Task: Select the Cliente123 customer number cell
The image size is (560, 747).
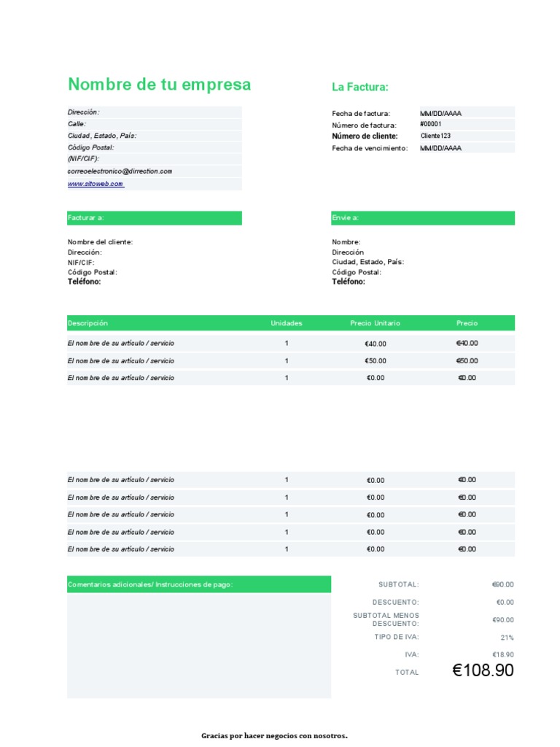Action: click(436, 136)
